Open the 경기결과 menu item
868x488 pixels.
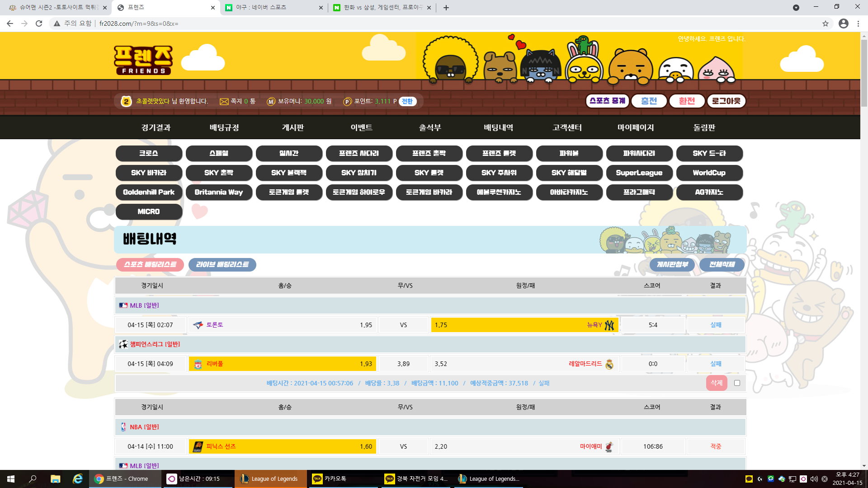click(x=156, y=128)
